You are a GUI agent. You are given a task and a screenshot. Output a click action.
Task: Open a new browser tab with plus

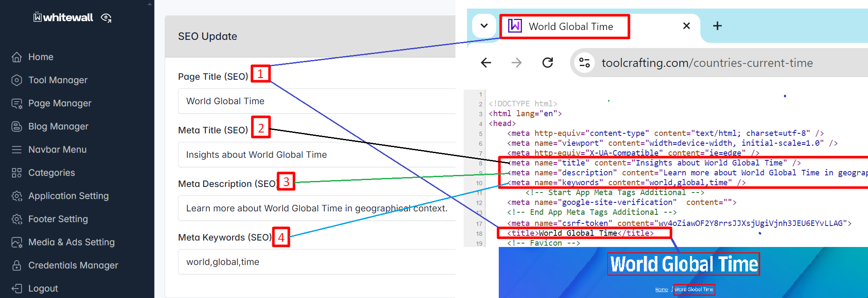tap(717, 26)
